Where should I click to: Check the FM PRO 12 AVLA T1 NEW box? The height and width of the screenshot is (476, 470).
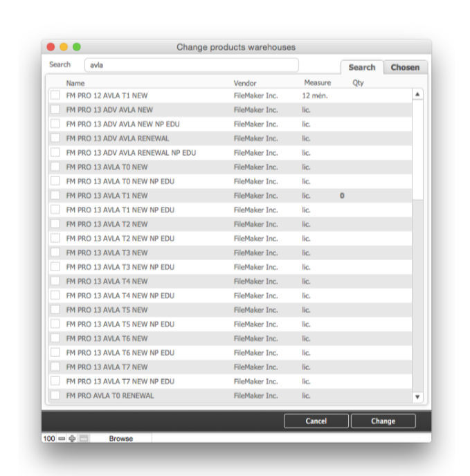(55, 95)
